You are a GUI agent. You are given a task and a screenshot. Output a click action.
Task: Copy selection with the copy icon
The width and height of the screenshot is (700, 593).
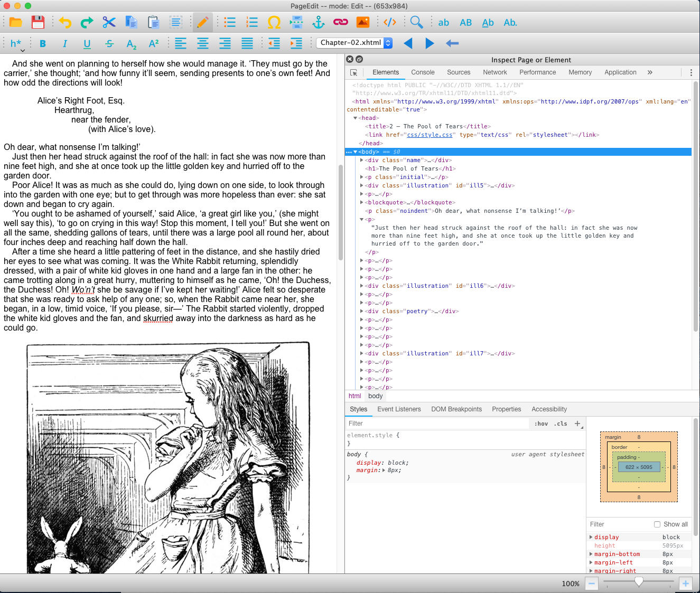click(131, 22)
